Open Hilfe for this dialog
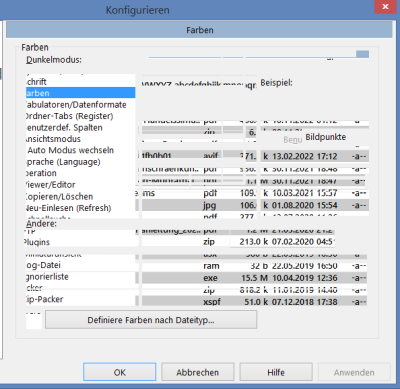The width and height of the screenshot is (400, 389). 276,372
